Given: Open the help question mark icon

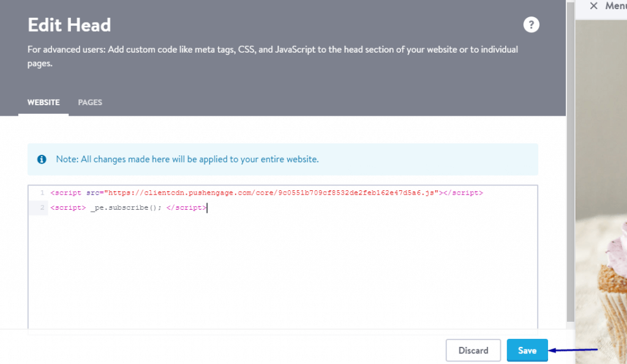Looking at the screenshot, I should (531, 24).
